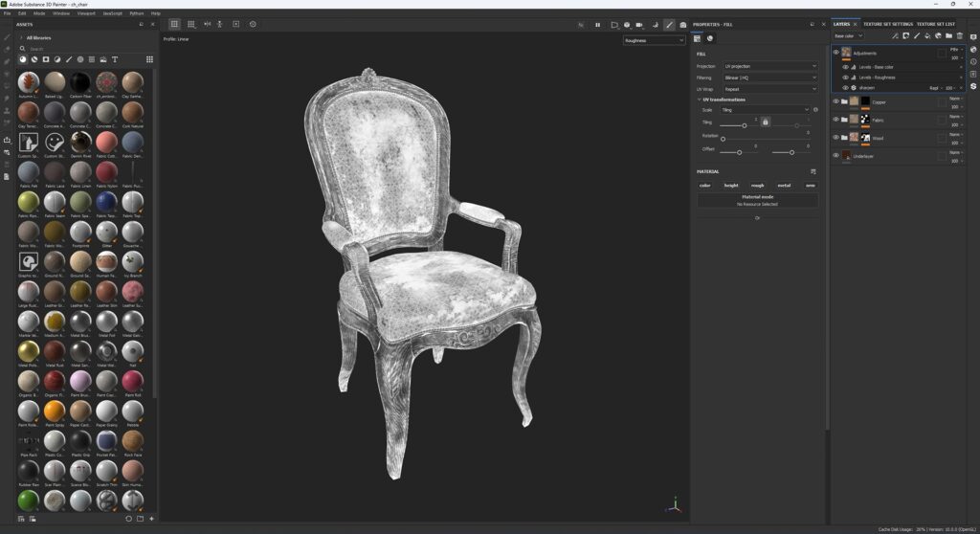Hide the Fabric folder layer

point(835,120)
